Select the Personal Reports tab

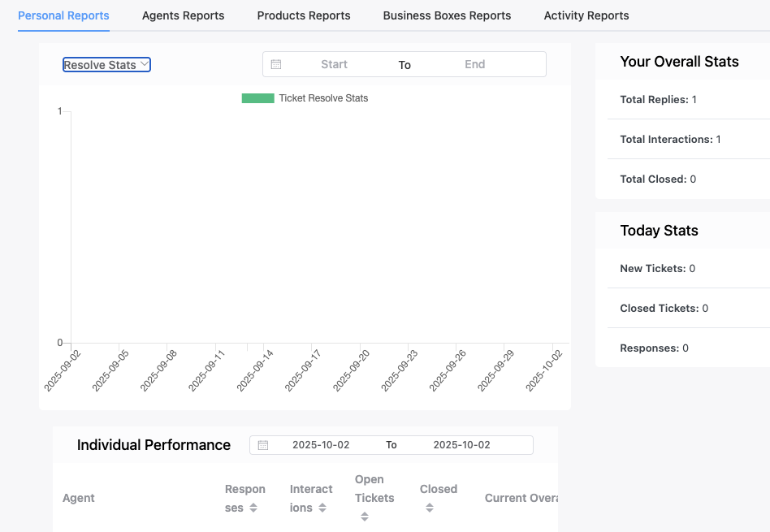tap(63, 15)
